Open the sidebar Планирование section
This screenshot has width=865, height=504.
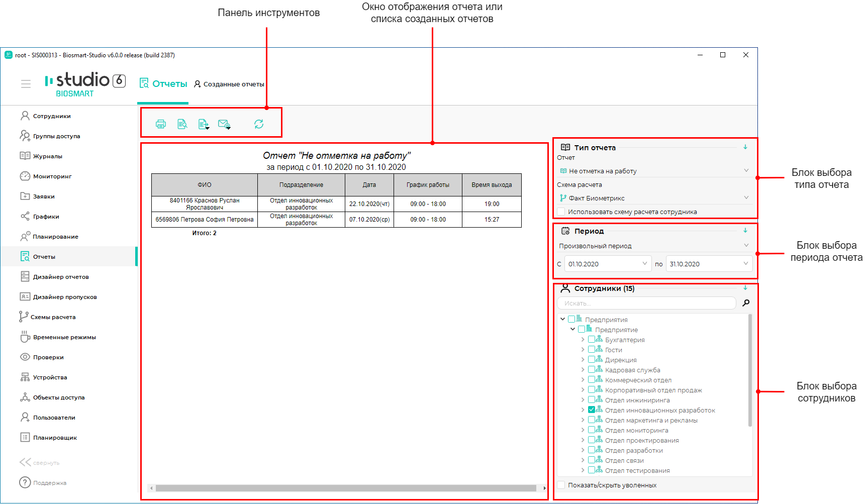point(55,237)
